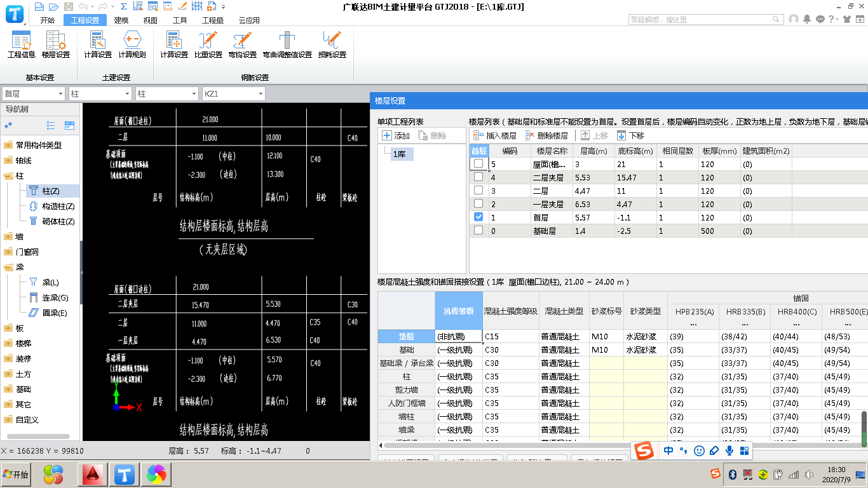Viewport: 868px width, 488px height.
Task: Select 连梁(G) in the navigation tree
Action: pyautogui.click(x=55, y=297)
